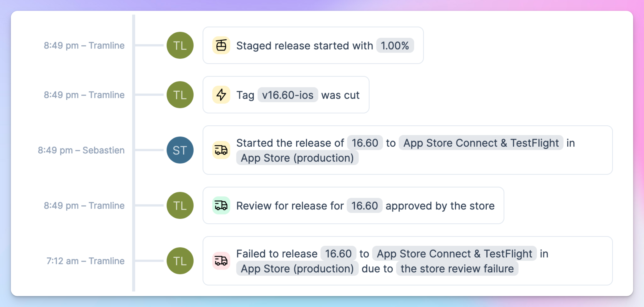Viewport: 644px width, 307px height.
Task: Click the cable car staged release icon
Action: click(221, 45)
